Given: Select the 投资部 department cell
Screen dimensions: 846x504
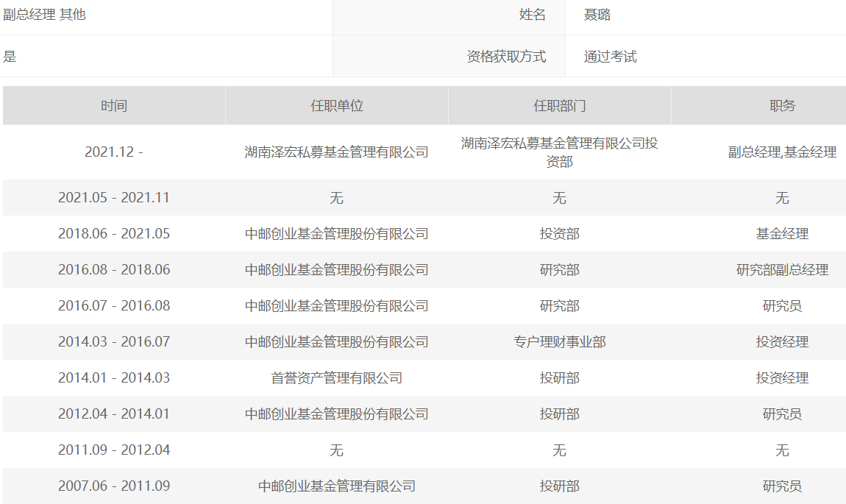Looking at the screenshot, I should click(x=560, y=234).
